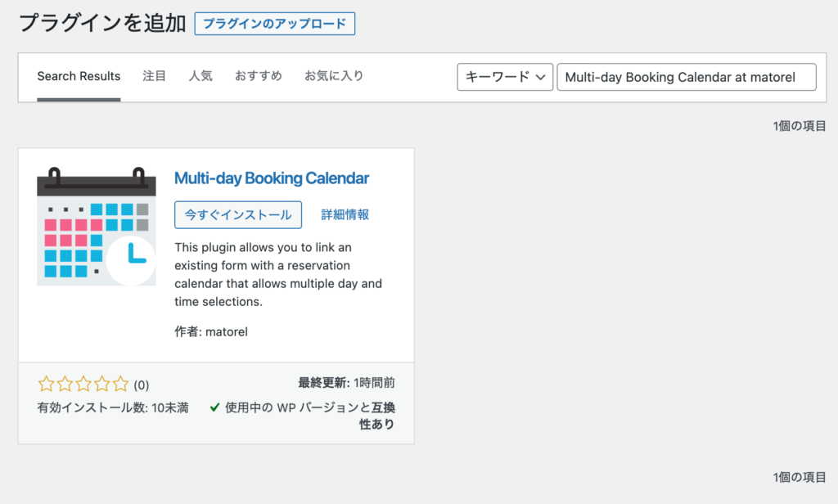This screenshot has width=838, height=504.
Task: Expand the キーワード search type dropdown
Action: 505,77
